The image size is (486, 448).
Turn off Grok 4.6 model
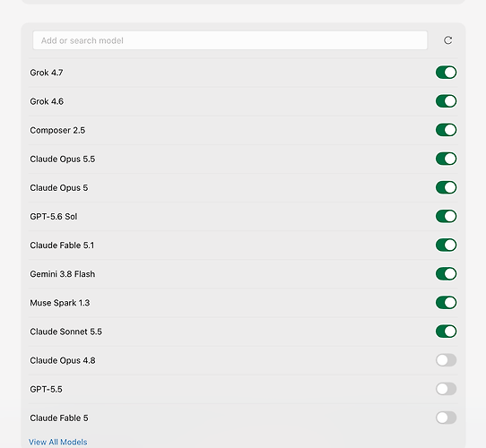(x=446, y=101)
